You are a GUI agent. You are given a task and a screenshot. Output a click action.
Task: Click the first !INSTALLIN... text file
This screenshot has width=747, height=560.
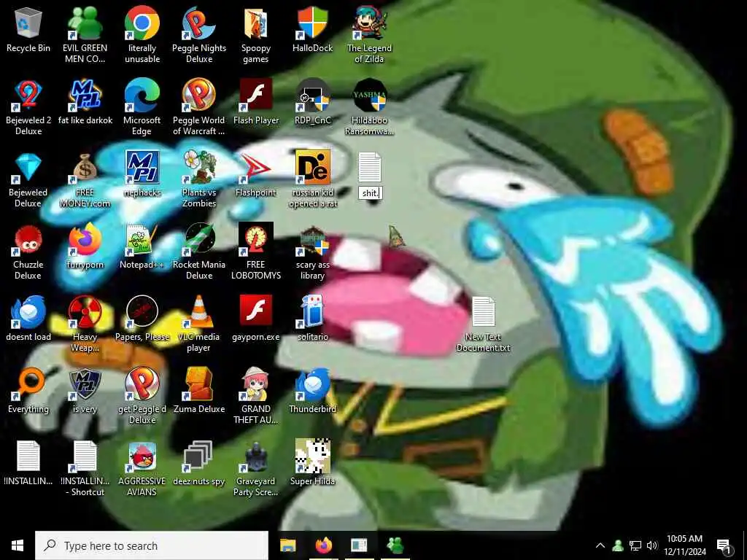click(28, 456)
